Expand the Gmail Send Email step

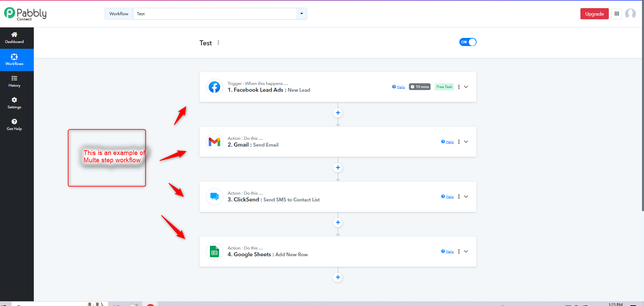pos(466,142)
